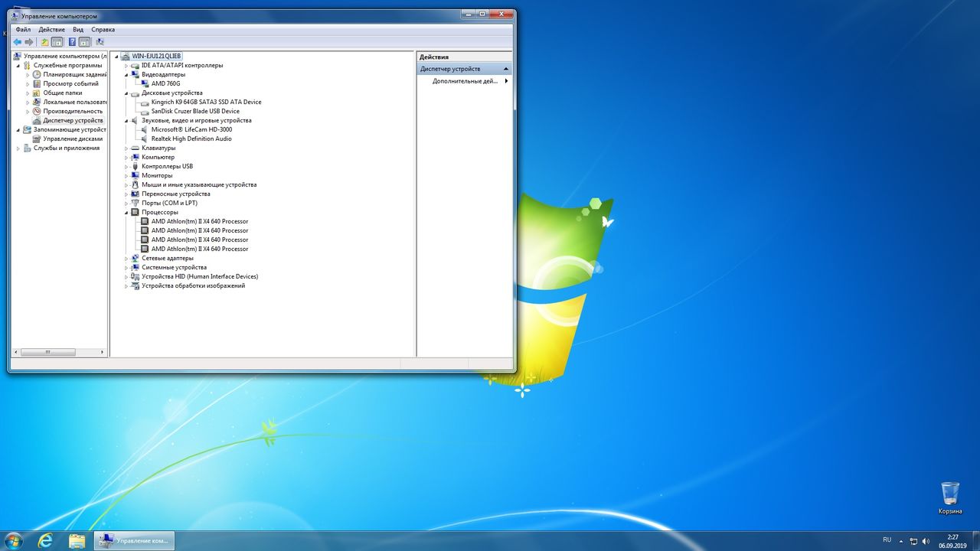Click the volume speaker tray icon
Viewport: 980px width, 551px height.
926,541
